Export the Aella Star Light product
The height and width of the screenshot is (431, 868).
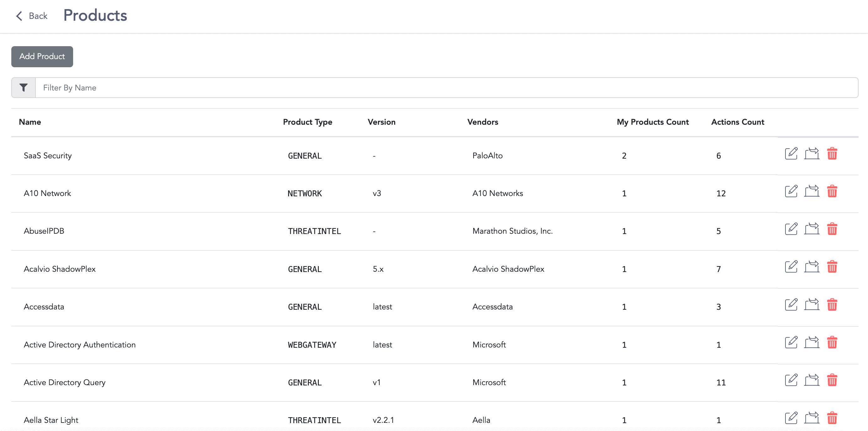point(812,417)
